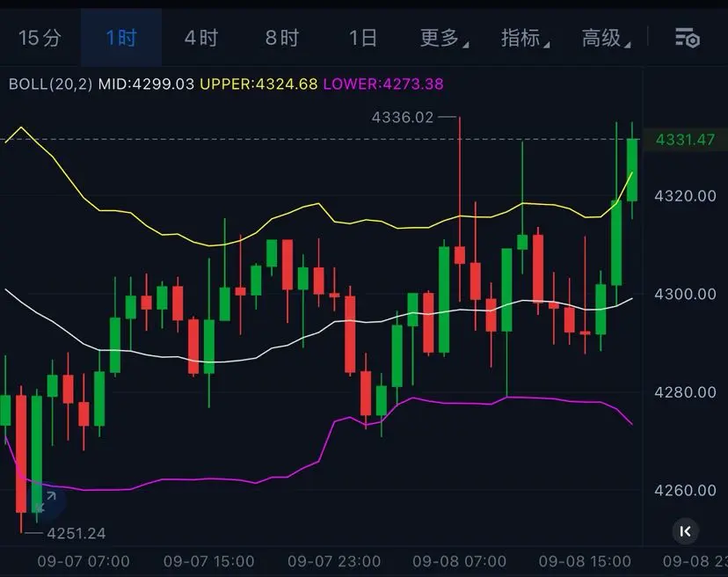Click the fullscreen expand arrows icon
Viewport: 728px width, 577px height.
point(46,501)
